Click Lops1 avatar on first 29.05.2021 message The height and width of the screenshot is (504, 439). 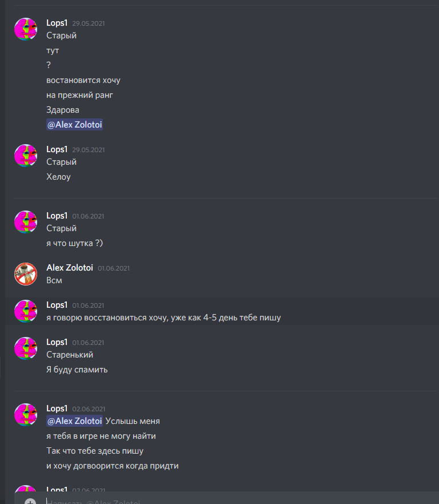26,29
